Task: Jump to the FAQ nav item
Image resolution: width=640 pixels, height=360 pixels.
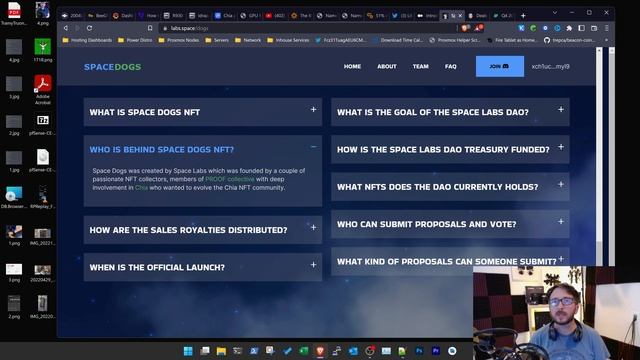Action: [451, 66]
